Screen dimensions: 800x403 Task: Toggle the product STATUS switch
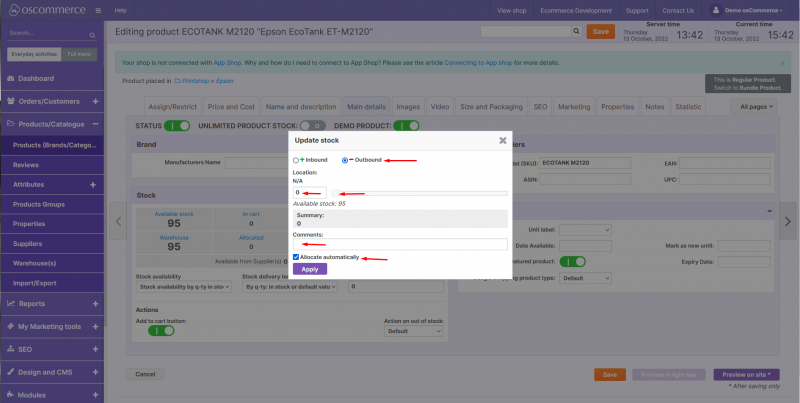tap(177, 126)
